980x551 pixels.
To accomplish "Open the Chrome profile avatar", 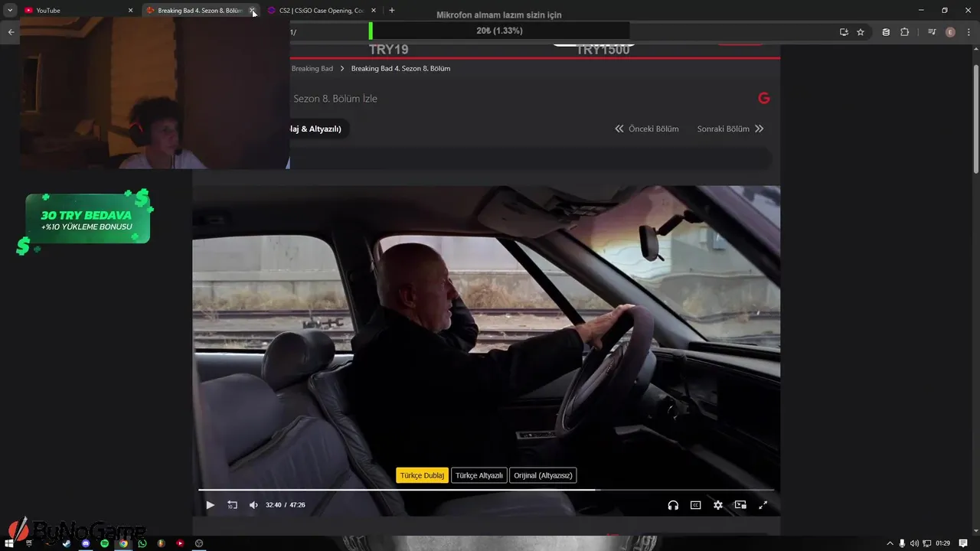I will (950, 32).
